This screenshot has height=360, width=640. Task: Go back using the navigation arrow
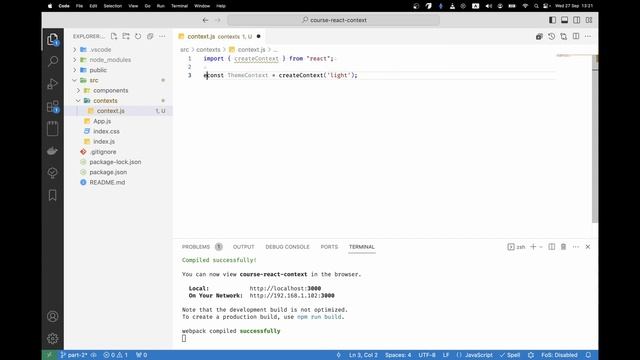coord(205,20)
